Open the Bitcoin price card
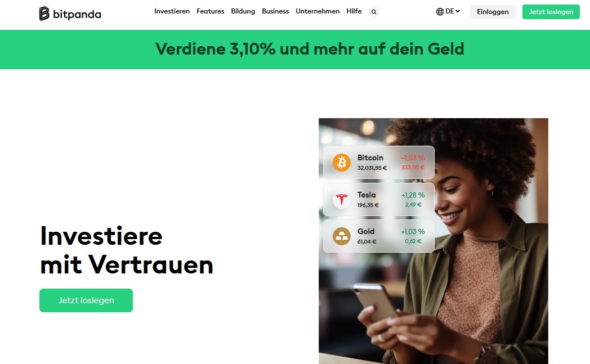590x364 pixels. (x=378, y=163)
